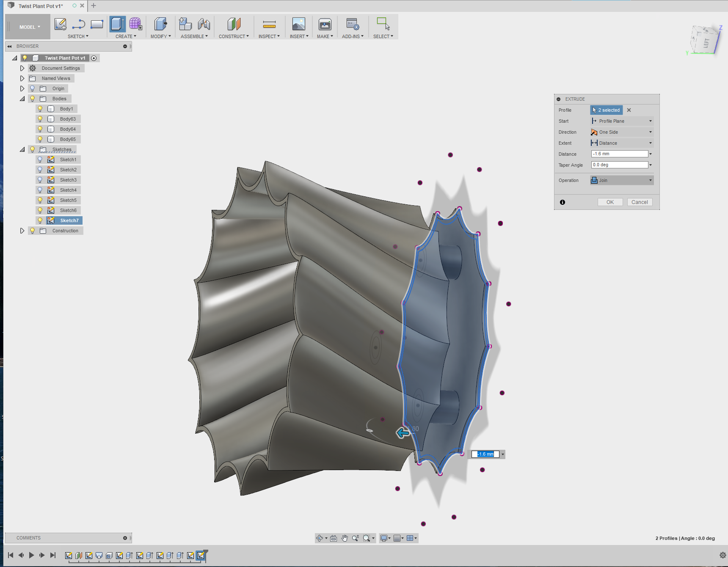Viewport: 728px width, 567px height.
Task: Open the Display Settings monitor icon
Action: [383, 538]
